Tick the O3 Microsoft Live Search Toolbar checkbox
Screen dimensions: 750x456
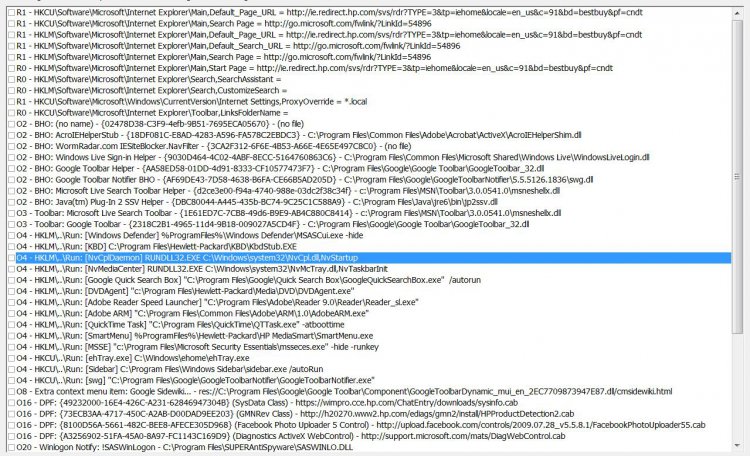pos(11,213)
